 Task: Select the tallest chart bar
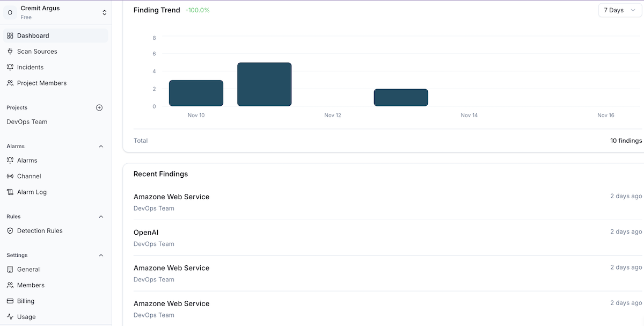click(264, 84)
